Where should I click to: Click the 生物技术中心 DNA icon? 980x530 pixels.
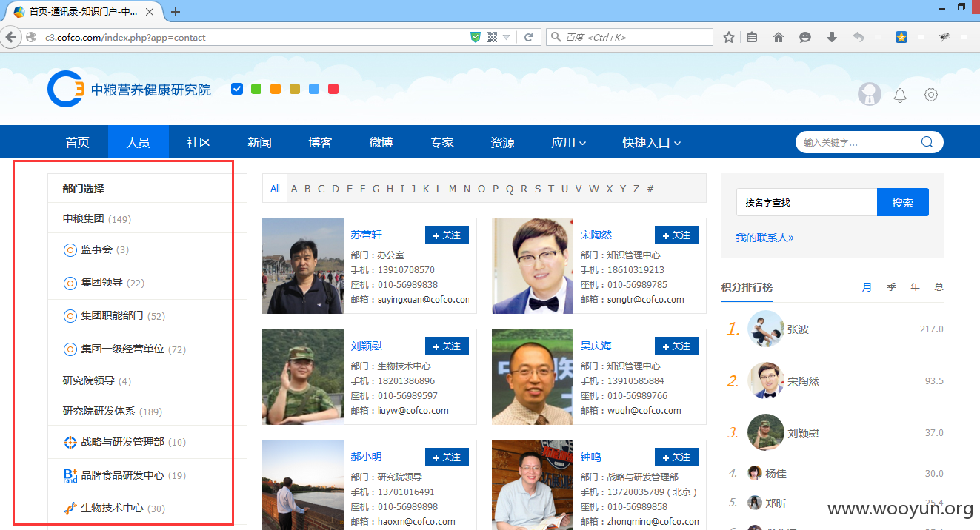[70, 509]
